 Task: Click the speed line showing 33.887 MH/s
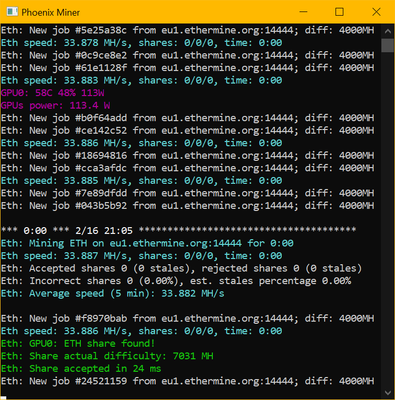point(142,256)
